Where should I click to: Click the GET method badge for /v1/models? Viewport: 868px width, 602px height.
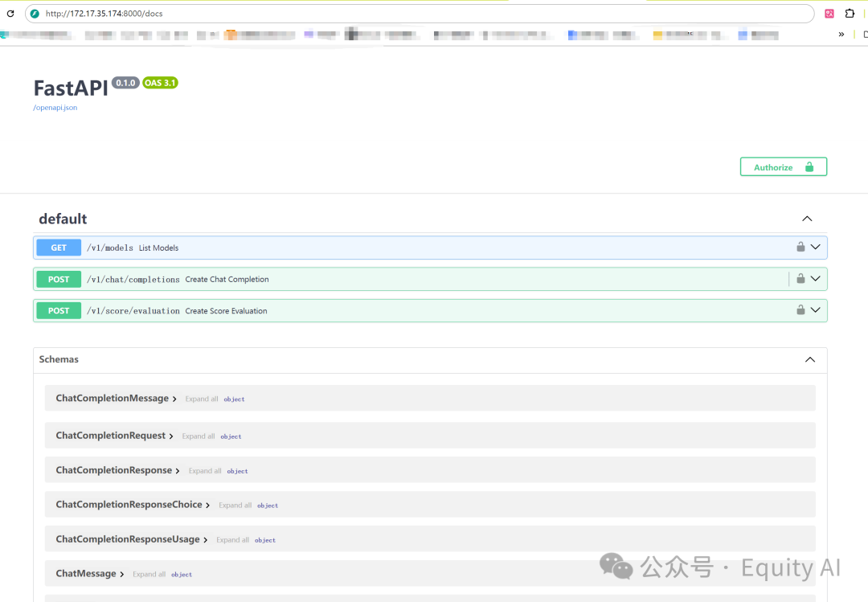point(59,248)
